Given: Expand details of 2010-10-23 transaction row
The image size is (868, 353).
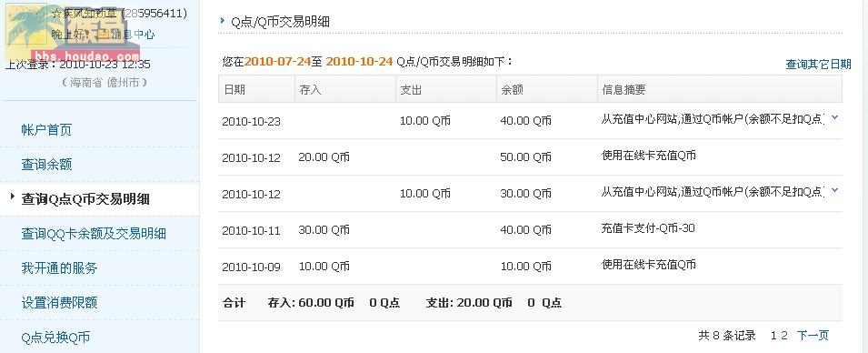Looking at the screenshot, I should [834, 117].
